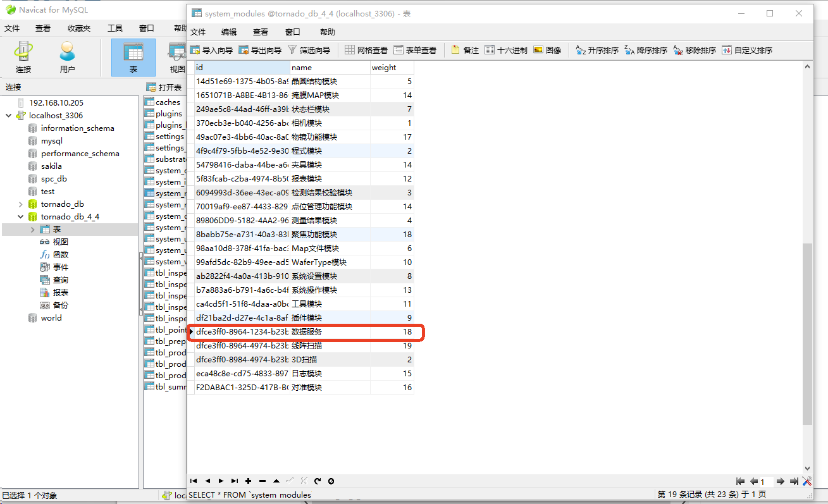Collapse the localhost_3306 connection node

tap(8, 116)
